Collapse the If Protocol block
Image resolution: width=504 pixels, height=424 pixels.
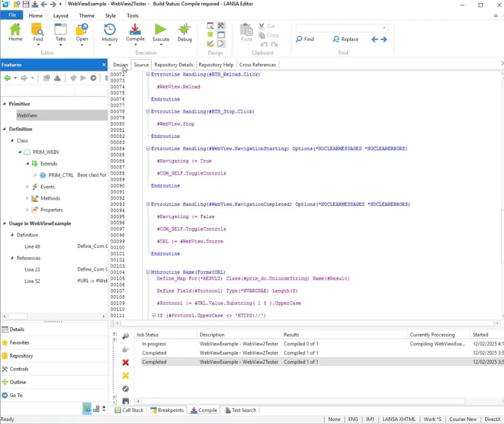click(154, 315)
